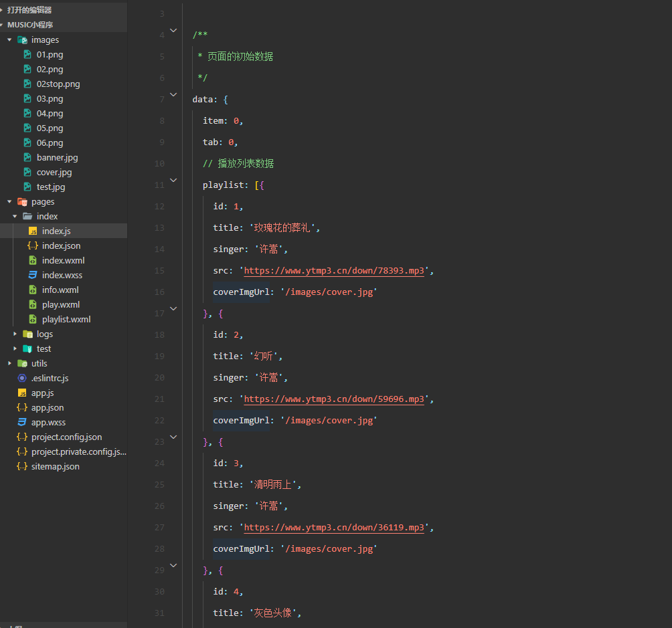The height and width of the screenshot is (628, 672).
Task: Click the 03.png image file icon
Action: [27, 98]
